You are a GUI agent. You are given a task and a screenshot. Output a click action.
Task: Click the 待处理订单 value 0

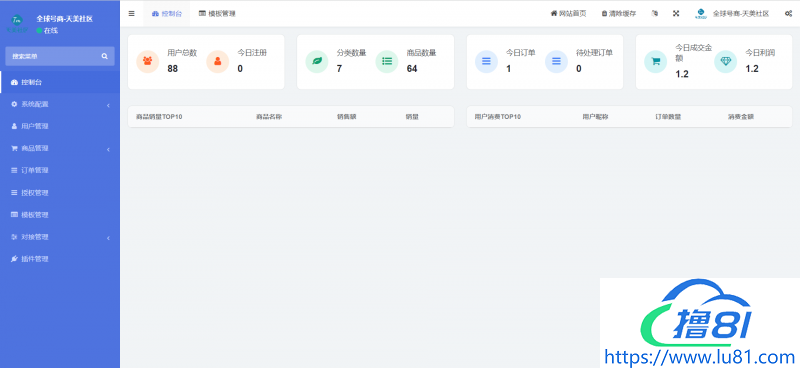point(579,68)
